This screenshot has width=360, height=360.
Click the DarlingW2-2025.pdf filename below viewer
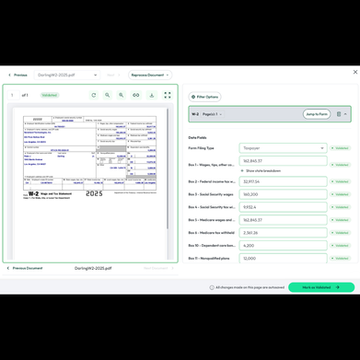click(x=93, y=268)
